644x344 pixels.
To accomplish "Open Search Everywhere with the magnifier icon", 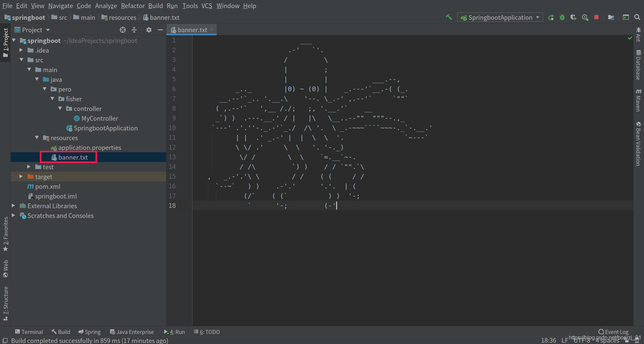I will click(x=637, y=17).
